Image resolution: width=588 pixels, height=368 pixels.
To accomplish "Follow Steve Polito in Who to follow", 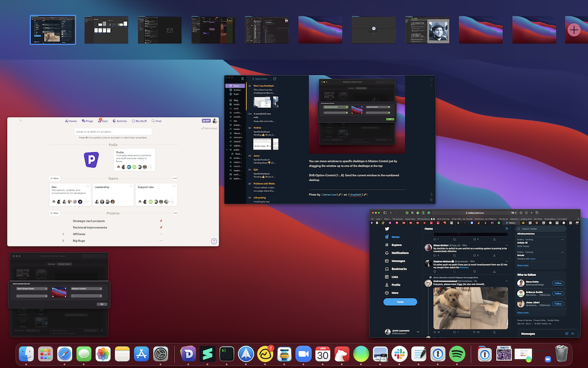I will (558, 283).
